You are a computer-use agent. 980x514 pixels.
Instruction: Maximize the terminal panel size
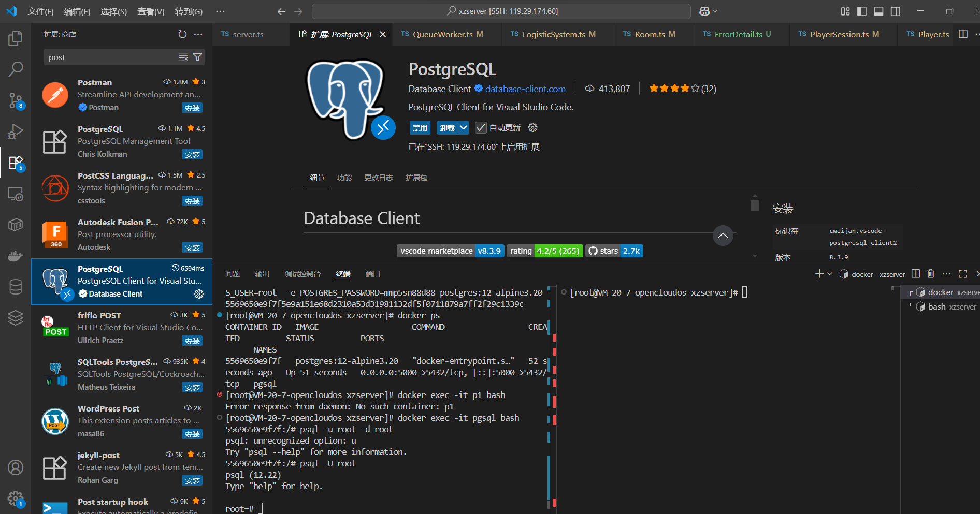963,274
